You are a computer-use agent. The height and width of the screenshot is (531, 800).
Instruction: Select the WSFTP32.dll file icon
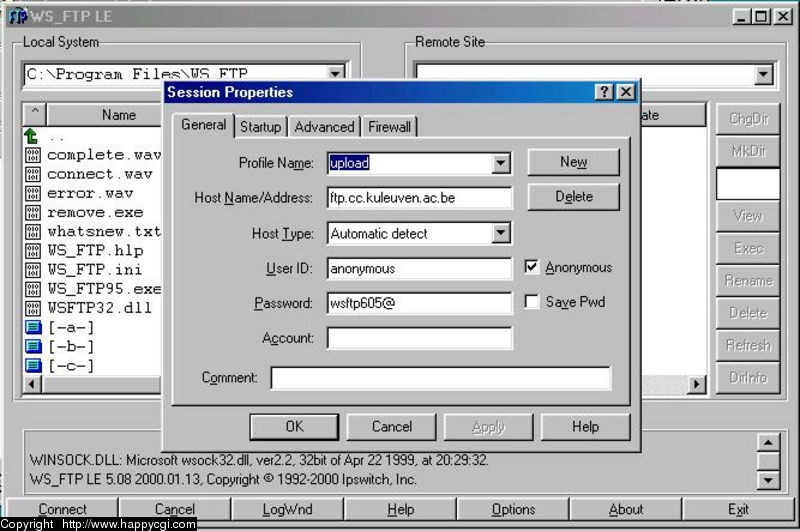click(33, 308)
